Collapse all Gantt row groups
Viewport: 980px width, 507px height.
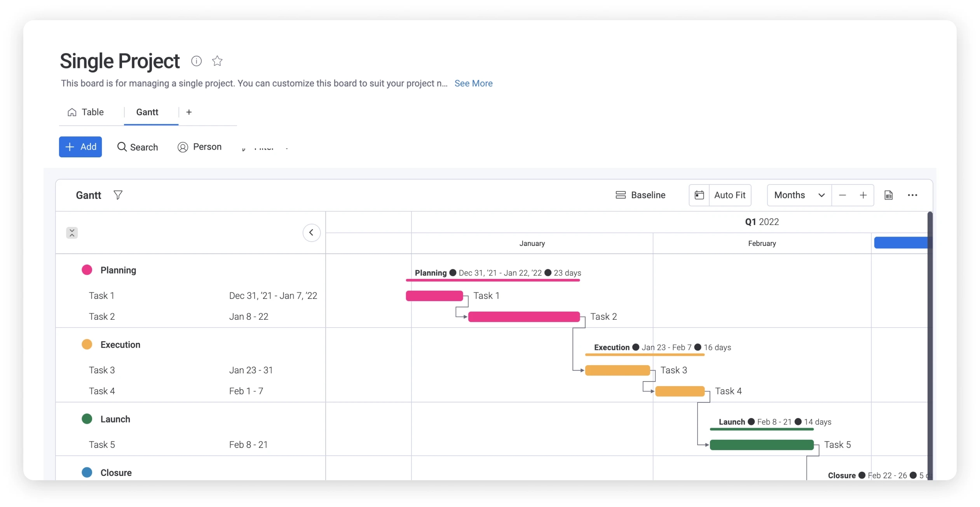(x=72, y=232)
